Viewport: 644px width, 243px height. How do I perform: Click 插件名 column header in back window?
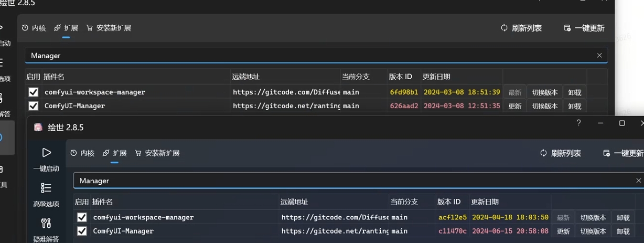(x=54, y=77)
